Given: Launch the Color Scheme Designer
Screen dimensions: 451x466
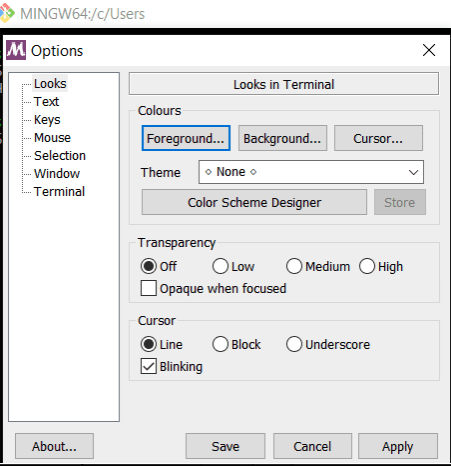Looking at the screenshot, I should coord(254,202).
